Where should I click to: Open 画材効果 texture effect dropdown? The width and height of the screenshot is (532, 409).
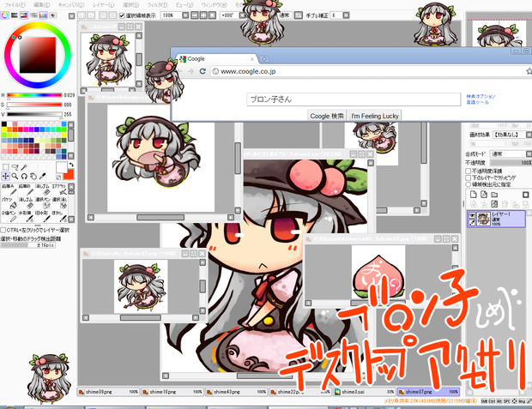[529, 135]
